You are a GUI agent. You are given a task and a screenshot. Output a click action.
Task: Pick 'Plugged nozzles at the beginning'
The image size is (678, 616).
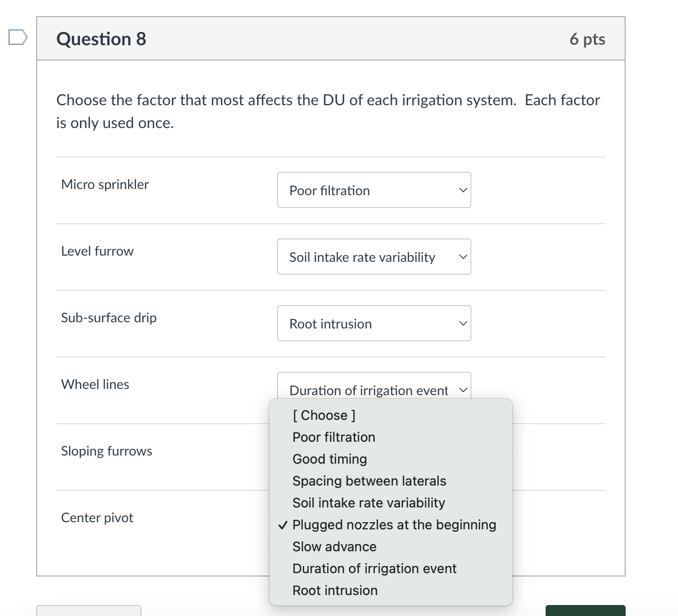[394, 525]
